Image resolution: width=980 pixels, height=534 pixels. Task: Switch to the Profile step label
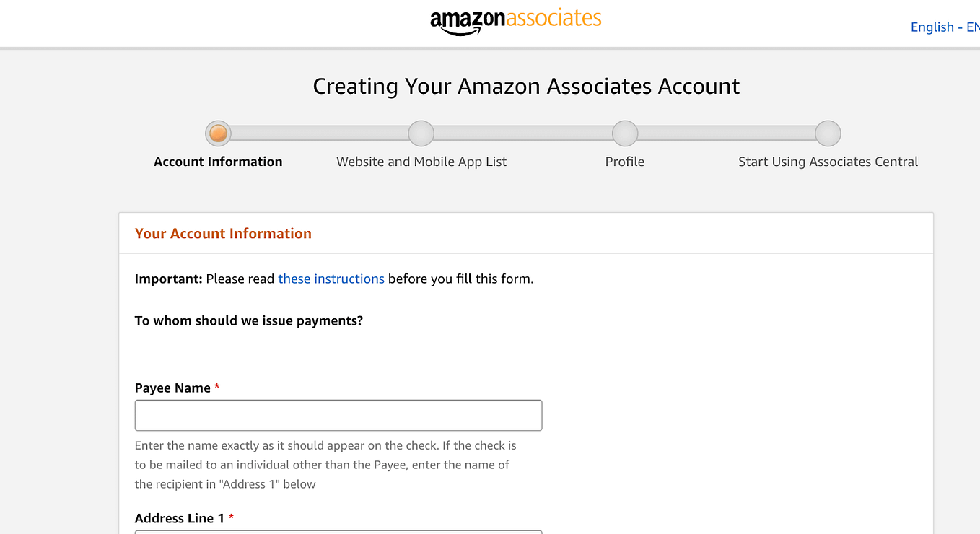coord(624,161)
